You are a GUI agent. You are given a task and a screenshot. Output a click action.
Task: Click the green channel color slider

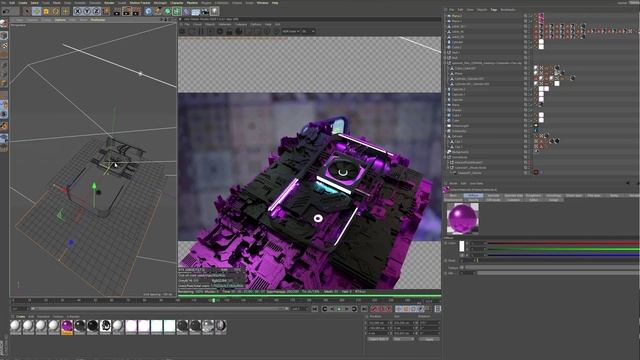563,249
